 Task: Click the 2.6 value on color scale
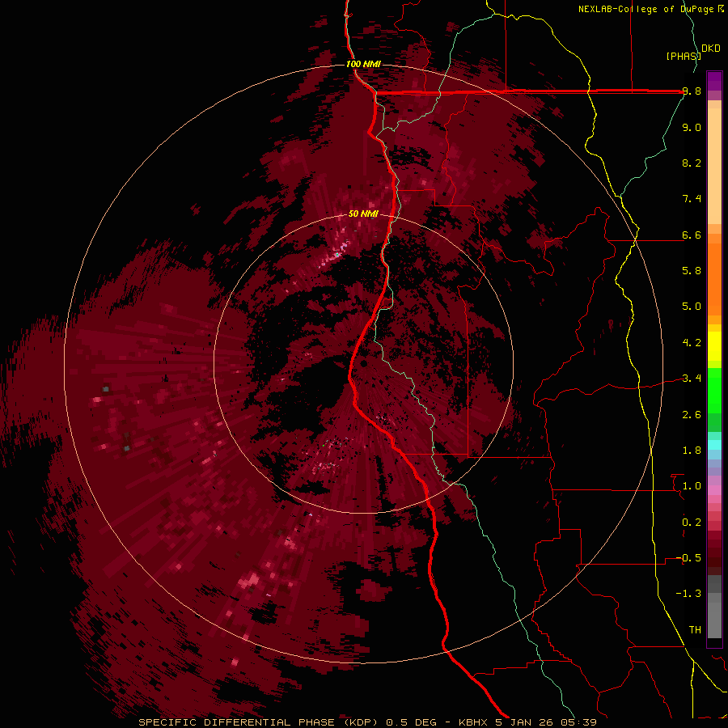pos(692,415)
